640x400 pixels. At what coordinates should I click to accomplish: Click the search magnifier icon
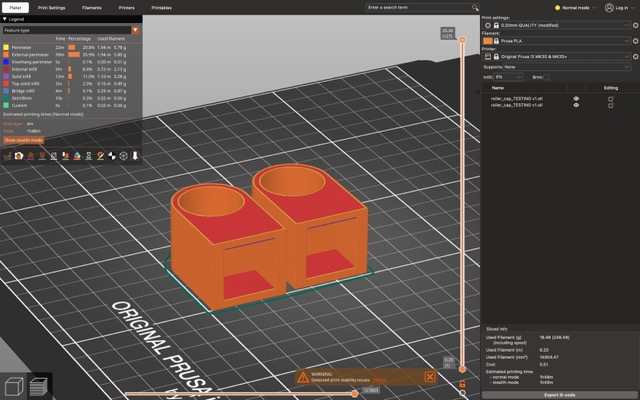[x=475, y=7]
